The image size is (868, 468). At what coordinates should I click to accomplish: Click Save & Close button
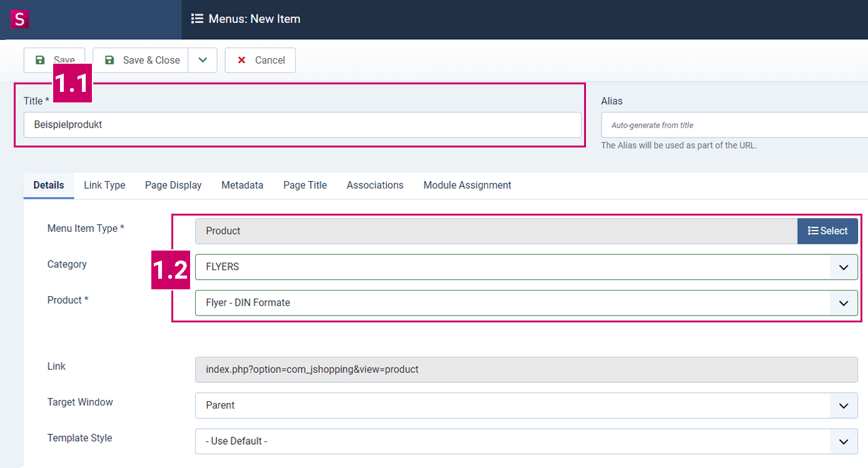[141, 60]
